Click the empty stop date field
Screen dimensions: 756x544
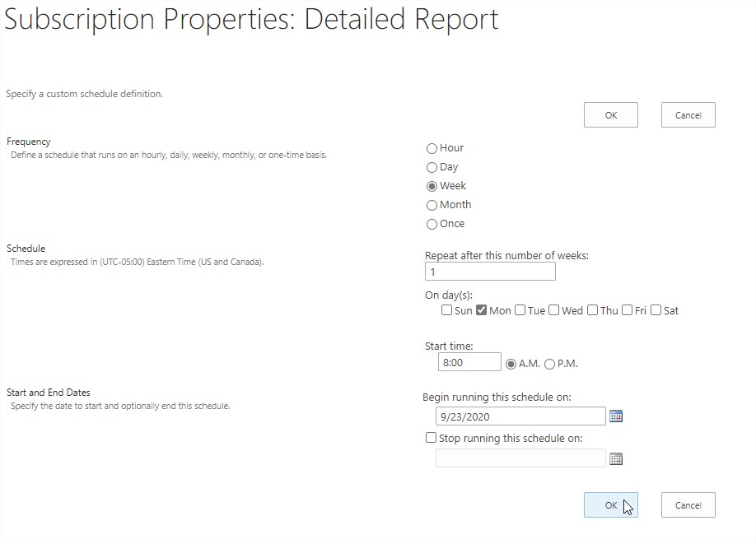click(520, 458)
